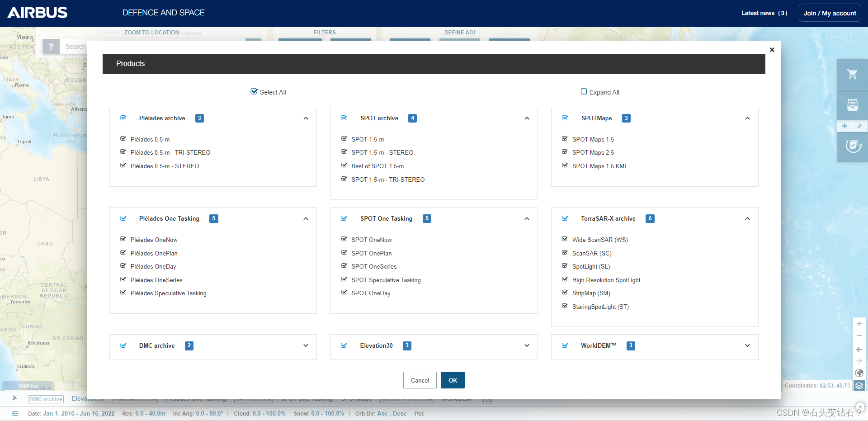868x421 pixels.
Task: Click the DMC archive tag at bottom
Action: [x=46, y=399]
